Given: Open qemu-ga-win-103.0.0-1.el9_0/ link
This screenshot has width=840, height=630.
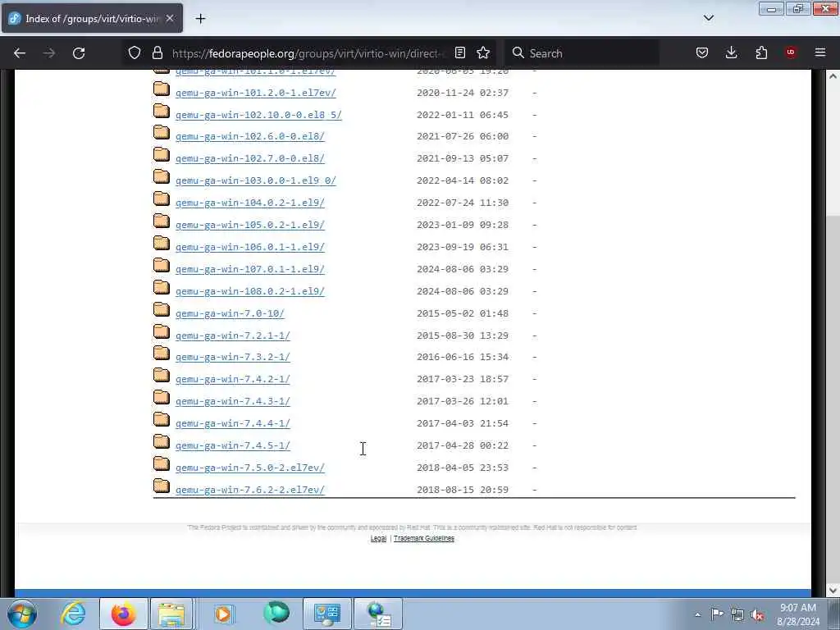Looking at the screenshot, I should 256,180.
